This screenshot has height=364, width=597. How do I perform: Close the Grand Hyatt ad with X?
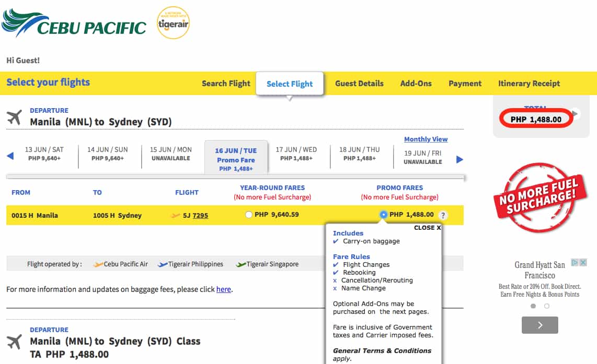pyautogui.click(x=583, y=263)
